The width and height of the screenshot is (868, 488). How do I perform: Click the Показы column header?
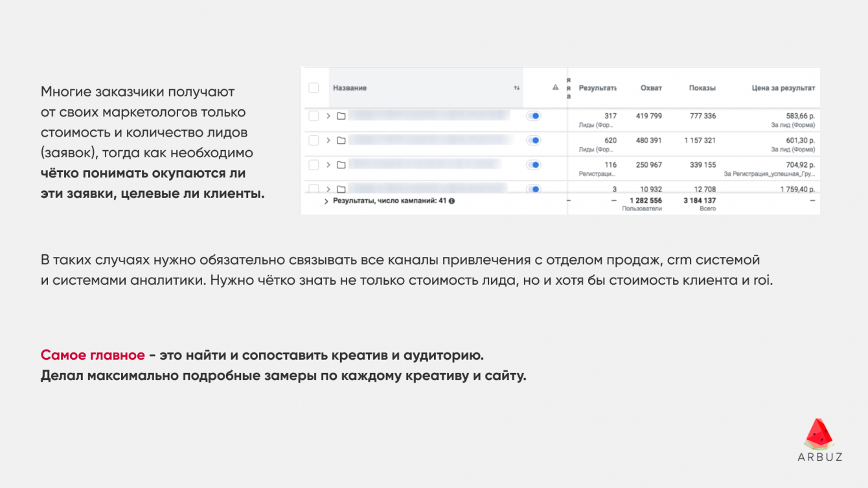702,88
